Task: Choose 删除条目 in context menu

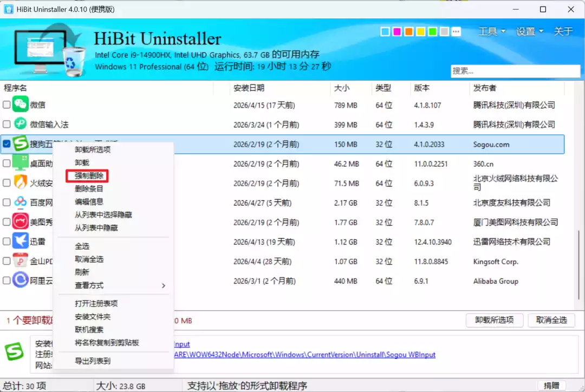Action: click(88, 189)
